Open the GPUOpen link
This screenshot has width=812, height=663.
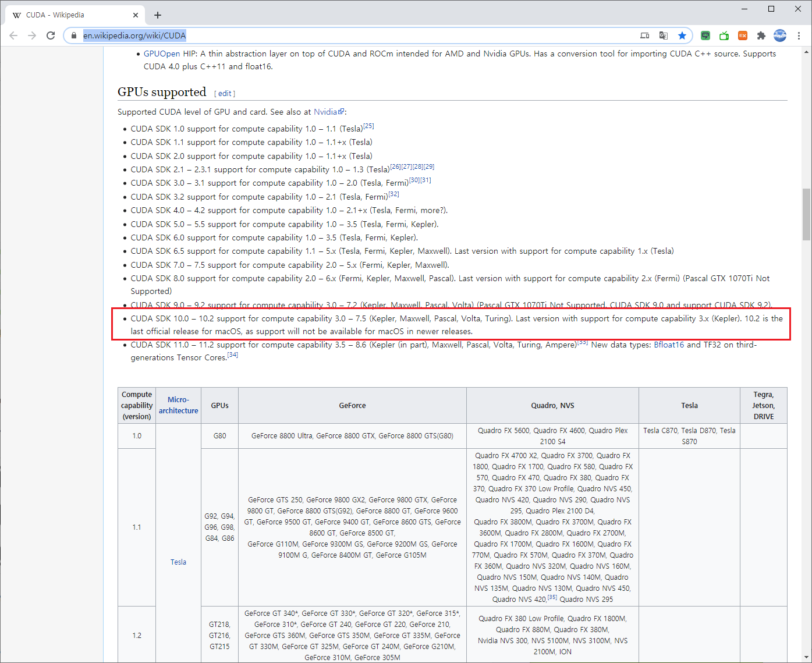tap(162, 54)
